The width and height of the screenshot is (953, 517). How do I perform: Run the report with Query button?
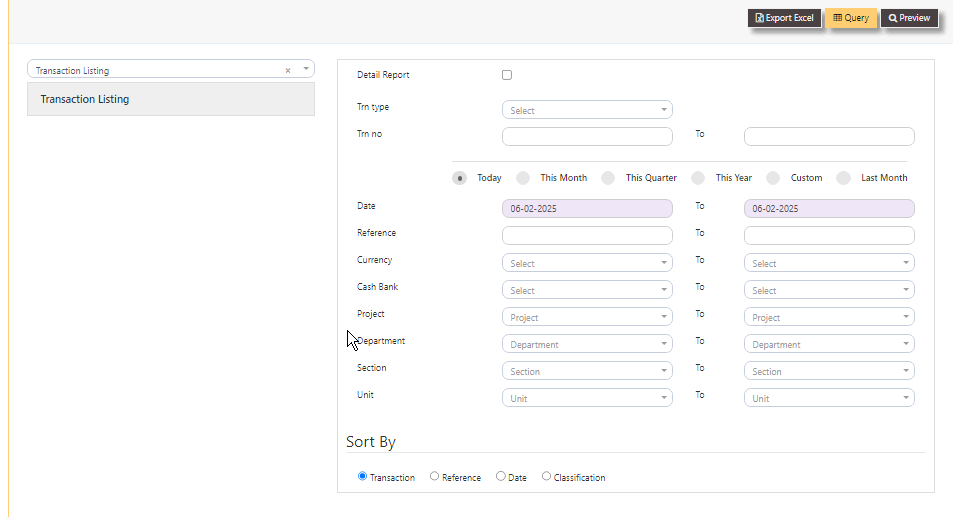click(x=851, y=18)
